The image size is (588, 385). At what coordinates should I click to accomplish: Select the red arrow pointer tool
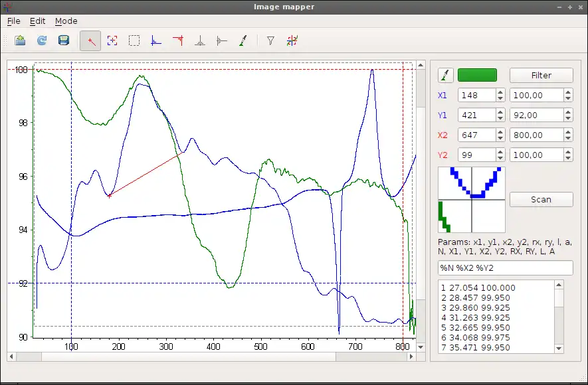coord(91,40)
